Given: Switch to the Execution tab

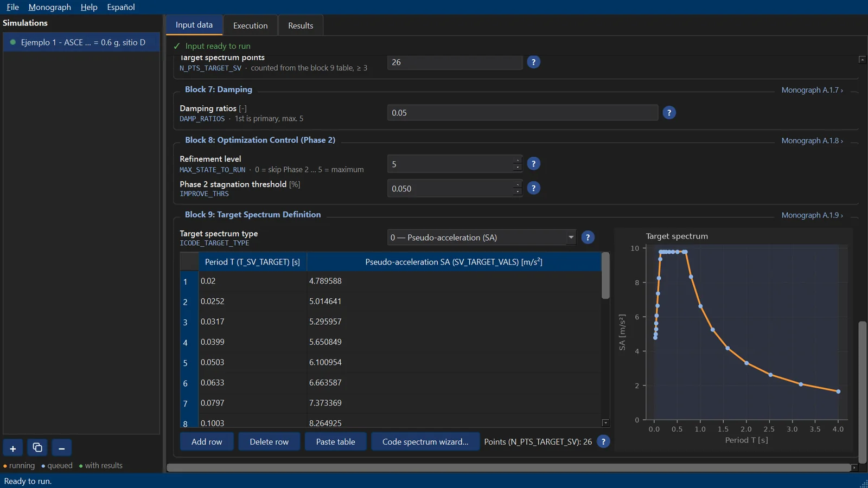Looking at the screenshot, I should [x=250, y=25].
